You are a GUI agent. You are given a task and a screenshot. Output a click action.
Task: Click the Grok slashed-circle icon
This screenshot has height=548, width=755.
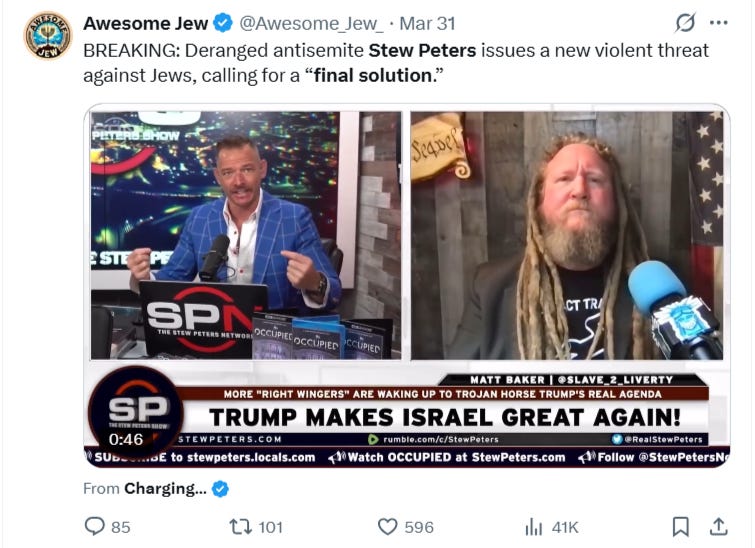point(685,23)
